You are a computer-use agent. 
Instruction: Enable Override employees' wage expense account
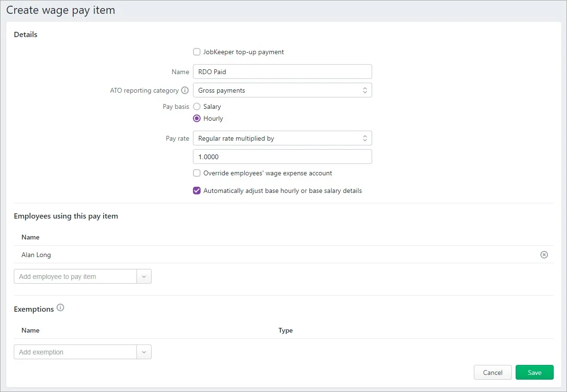click(197, 173)
